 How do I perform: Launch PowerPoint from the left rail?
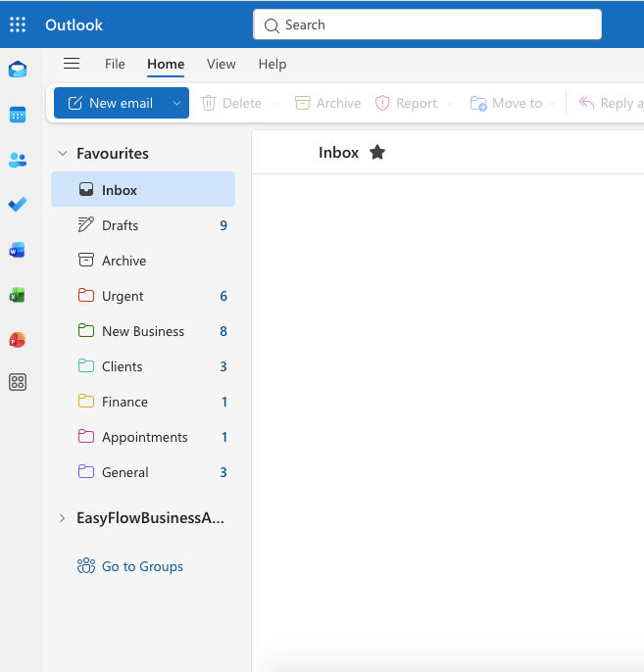click(x=18, y=339)
